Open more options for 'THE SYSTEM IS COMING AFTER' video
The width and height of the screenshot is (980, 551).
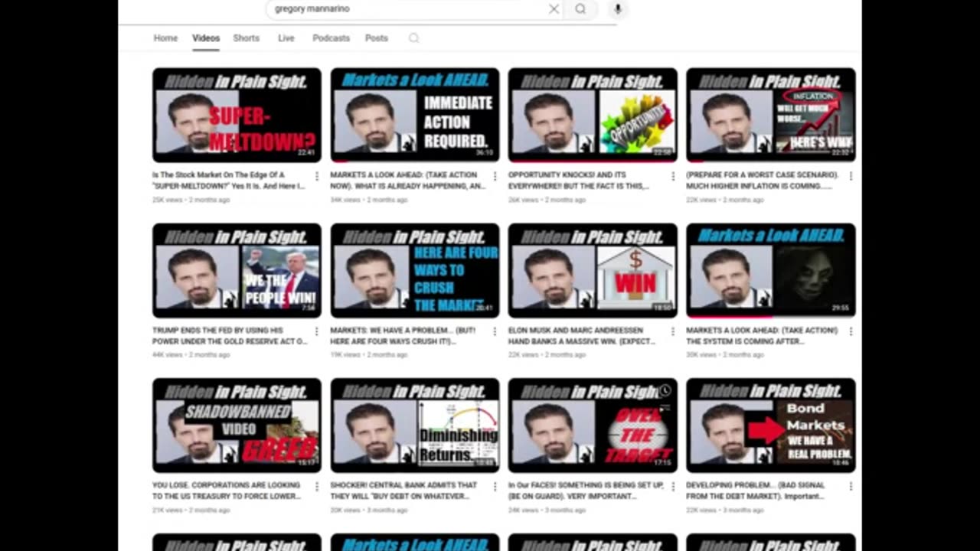click(x=851, y=331)
